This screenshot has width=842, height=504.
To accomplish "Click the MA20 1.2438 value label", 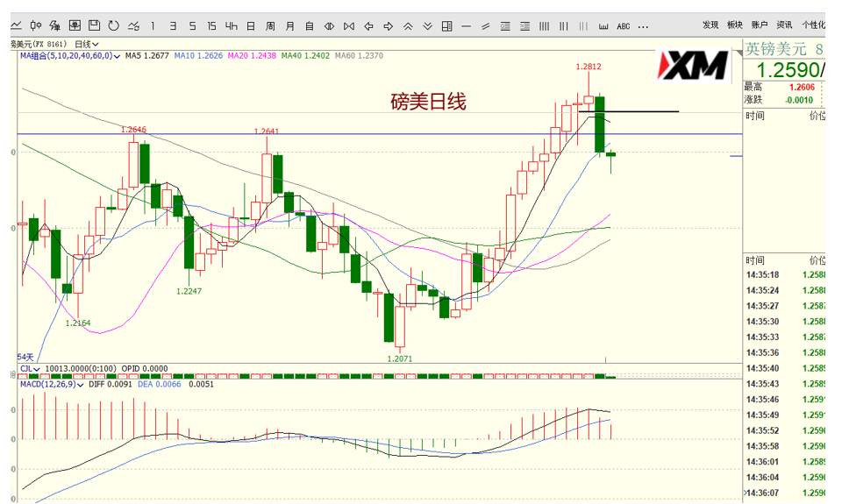I will pyautogui.click(x=252, y=55).
